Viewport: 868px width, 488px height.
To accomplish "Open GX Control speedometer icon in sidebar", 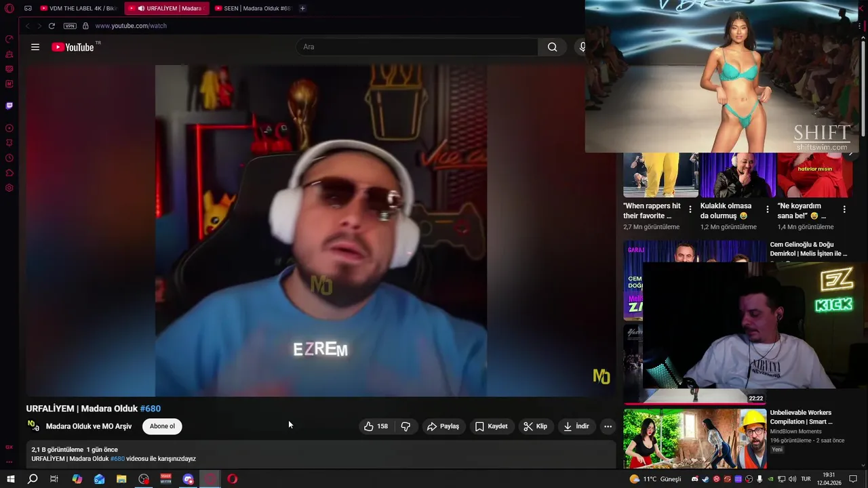I will point(9,39).
